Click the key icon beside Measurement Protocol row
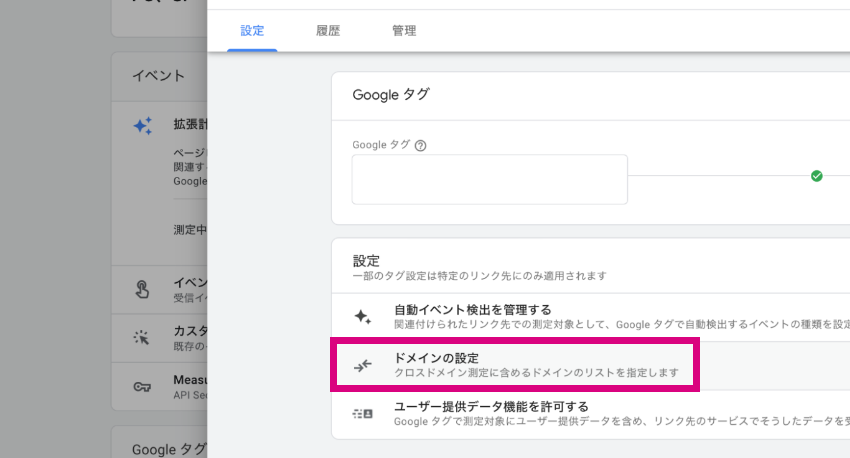Screen dimensions: 850x458 coord(142,386)
